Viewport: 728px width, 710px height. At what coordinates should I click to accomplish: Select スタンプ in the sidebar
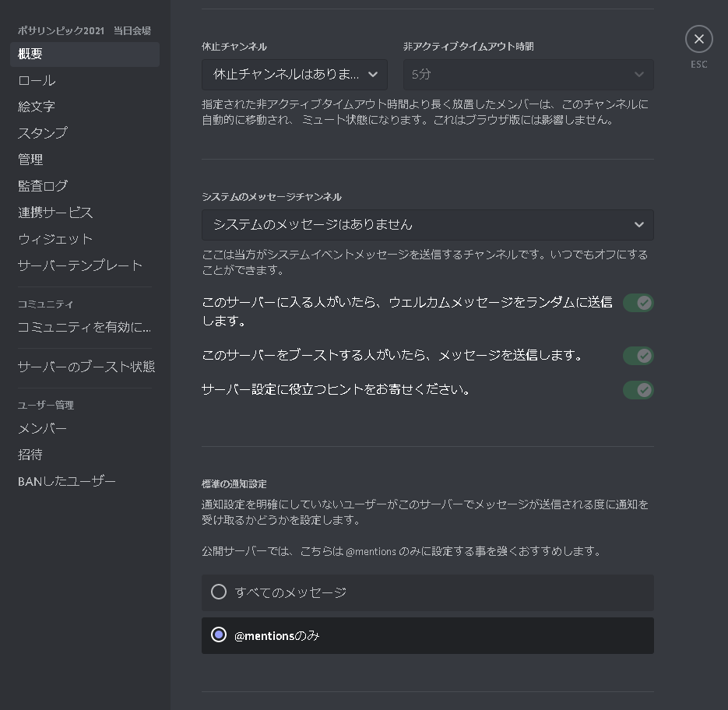coord(85,133)
